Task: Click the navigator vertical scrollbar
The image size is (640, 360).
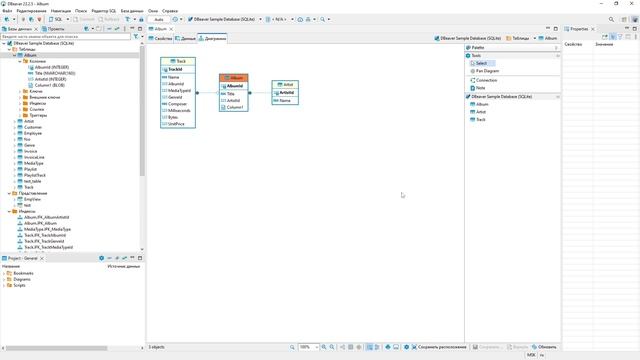Action: coord(142,110)
